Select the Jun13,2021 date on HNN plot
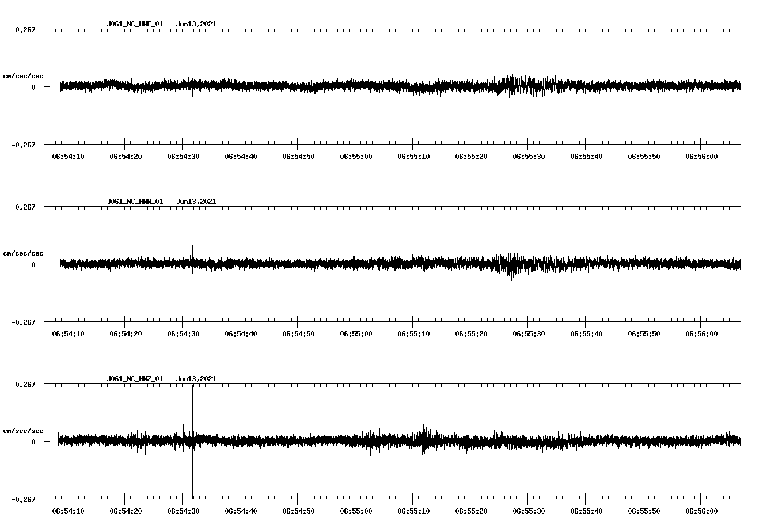 point(196,202)
